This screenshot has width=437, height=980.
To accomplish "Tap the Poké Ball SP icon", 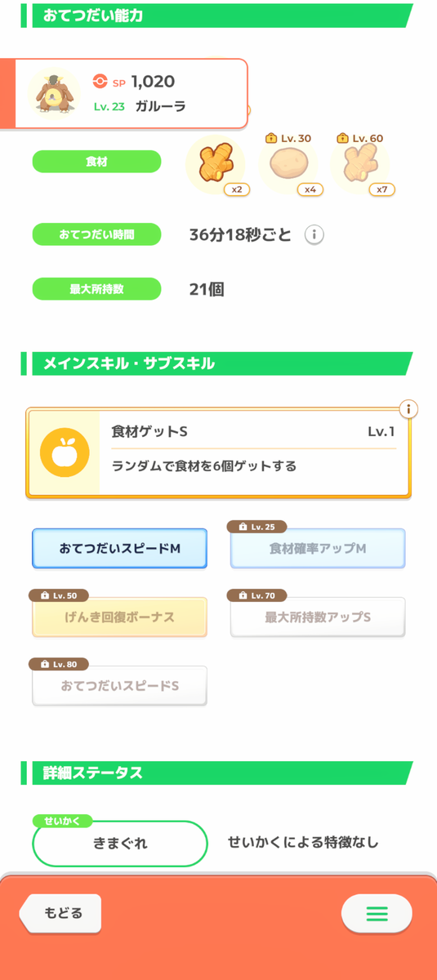I will tap(100, 82).
